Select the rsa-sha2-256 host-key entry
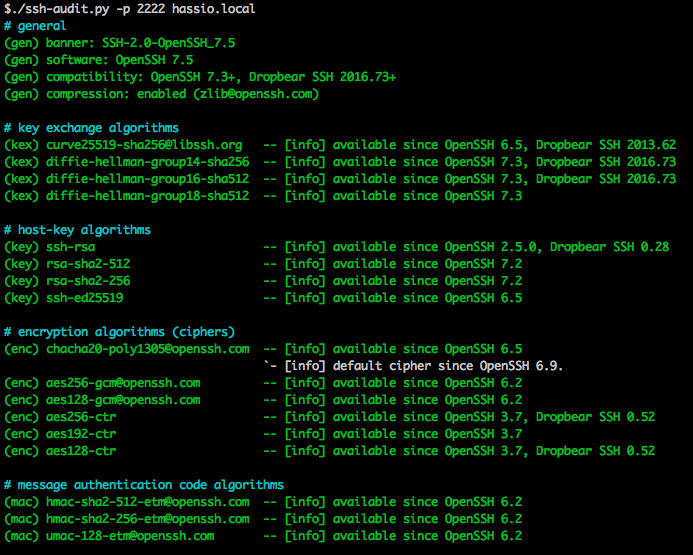This screenshot has height=555, width=693. 263,281
